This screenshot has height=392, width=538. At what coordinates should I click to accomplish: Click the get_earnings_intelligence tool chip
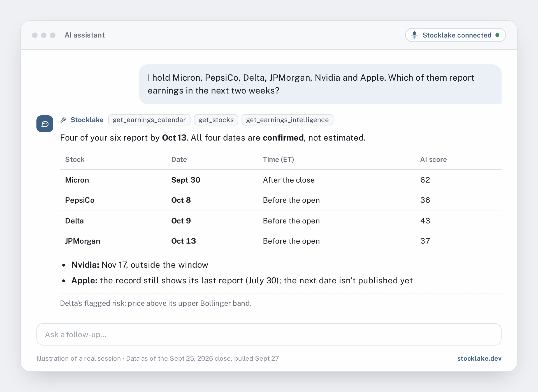click(287, 120)
